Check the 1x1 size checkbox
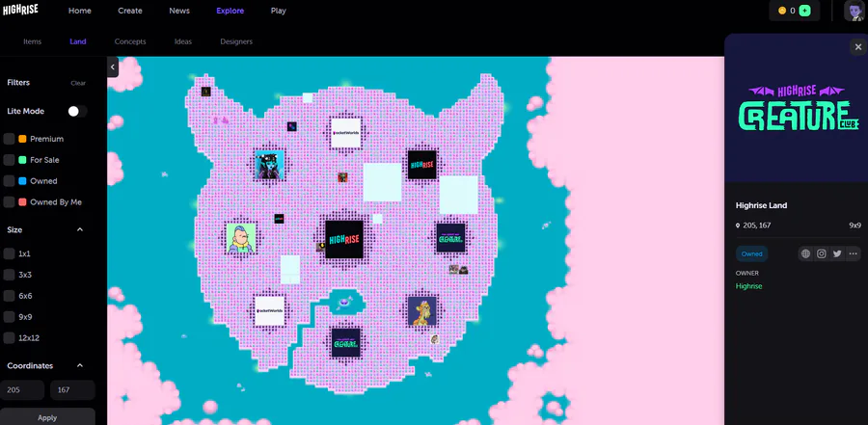 pos(9,253)
